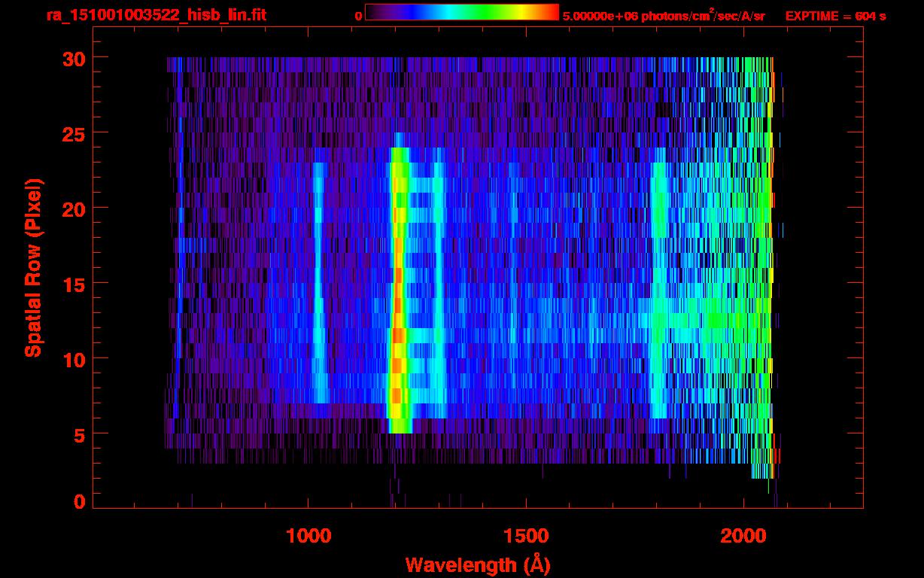Click the EXPTIME = 604 s label
Screen dimensions: 924x578
point(835,16)
